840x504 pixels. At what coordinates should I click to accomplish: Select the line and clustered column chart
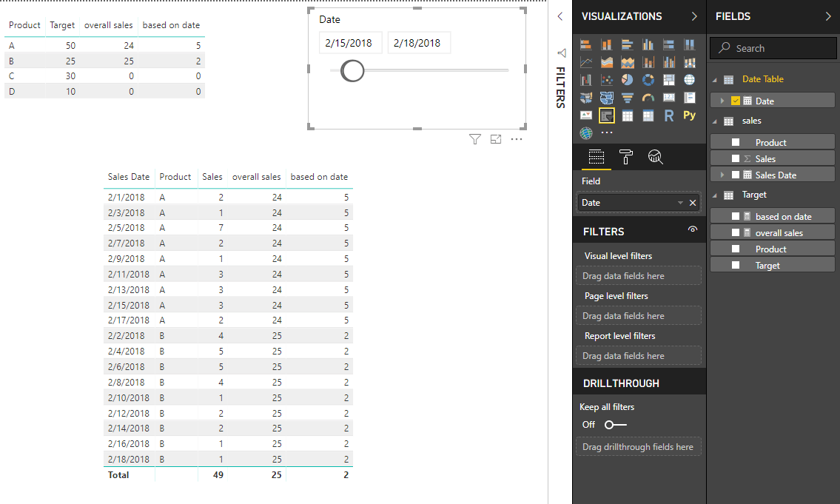[668, 62]
